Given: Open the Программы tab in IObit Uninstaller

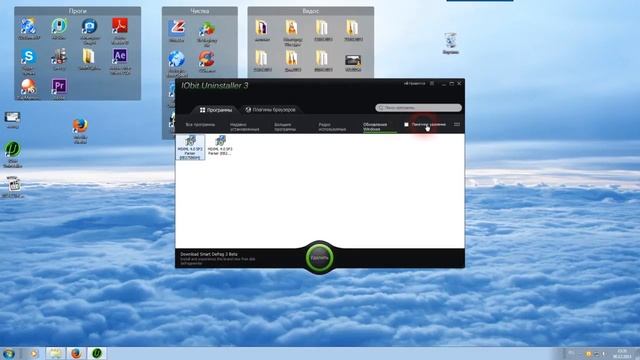Looking at the screenshot, I should point(216,110).
